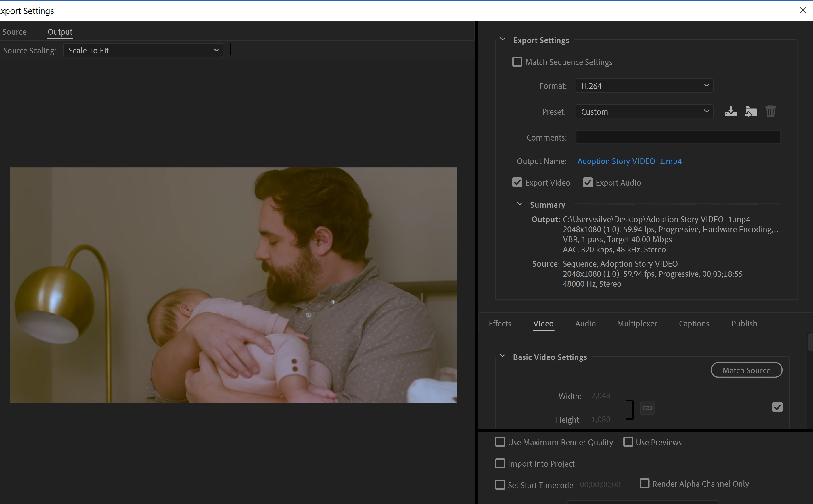Open the Format H.264 dropdown
The height and width of the screenshot is (504, 813).
coord(644,86)
